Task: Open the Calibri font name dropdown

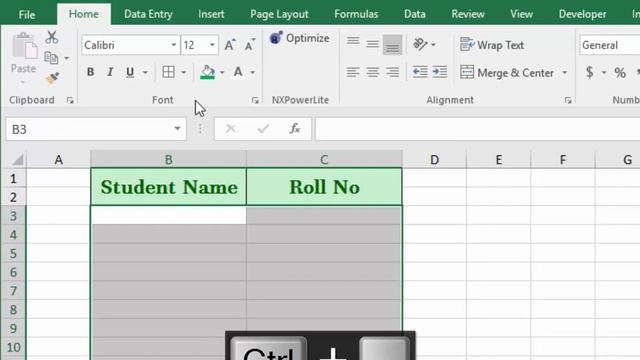Action: 173,45
